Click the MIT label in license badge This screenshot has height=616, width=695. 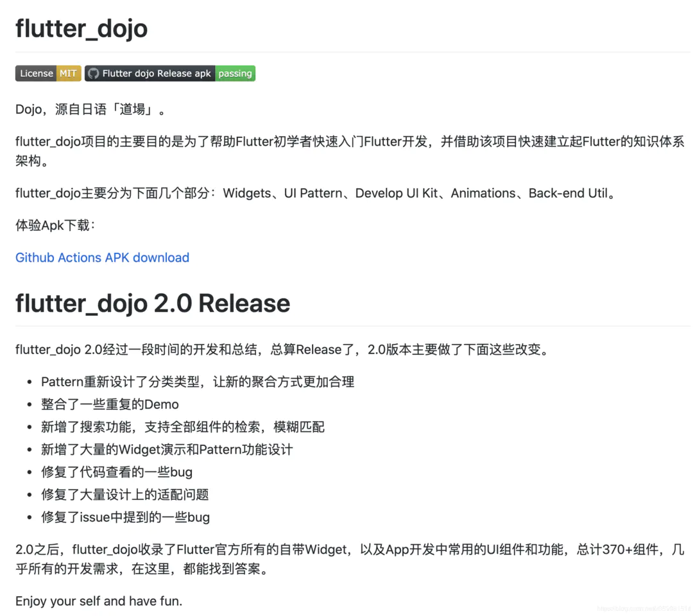[68, 74]
